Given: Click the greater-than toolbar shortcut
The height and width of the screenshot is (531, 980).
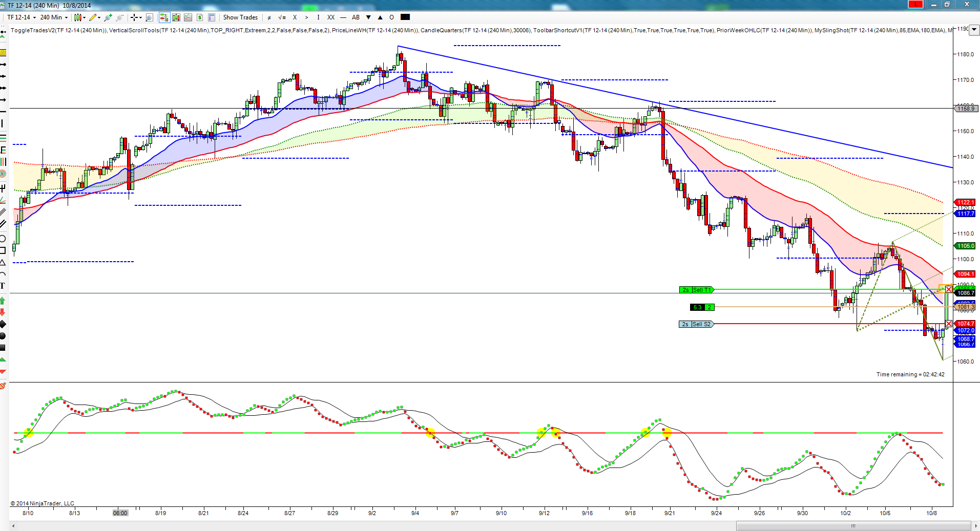Looking at the screenshot, I should pyautogui.click(x=307, y=17).
